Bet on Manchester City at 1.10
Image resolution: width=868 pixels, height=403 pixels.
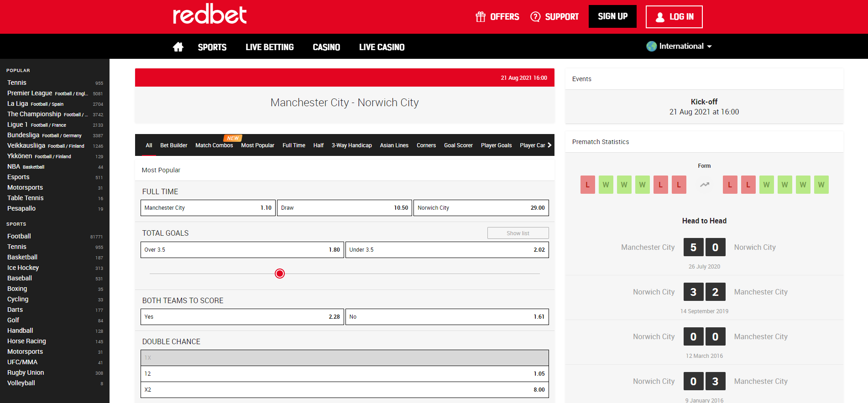pyautogui.click(x=208, y=208)
